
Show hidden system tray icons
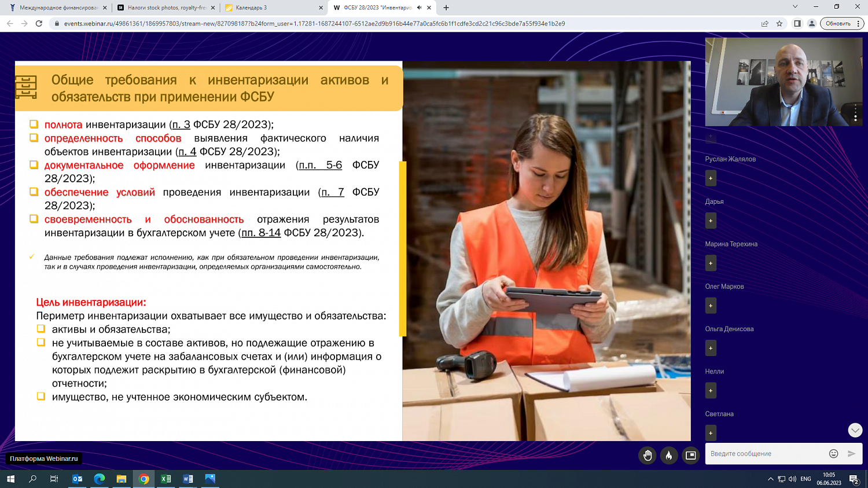(770, 479)
